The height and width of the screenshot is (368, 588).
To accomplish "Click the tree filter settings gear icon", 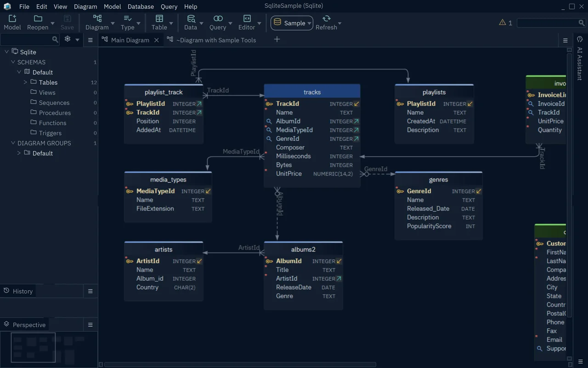I will (68, 40).
